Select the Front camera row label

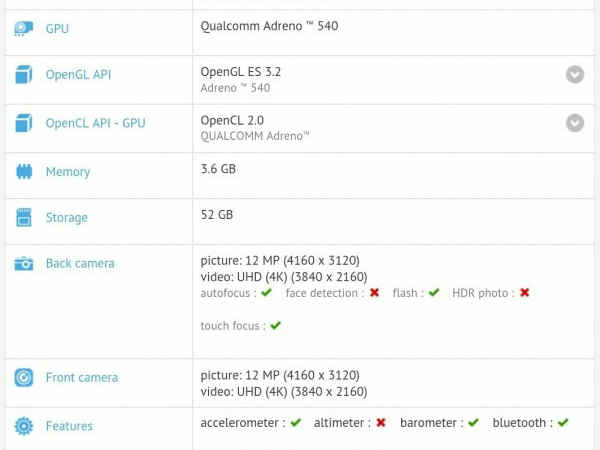82,378
